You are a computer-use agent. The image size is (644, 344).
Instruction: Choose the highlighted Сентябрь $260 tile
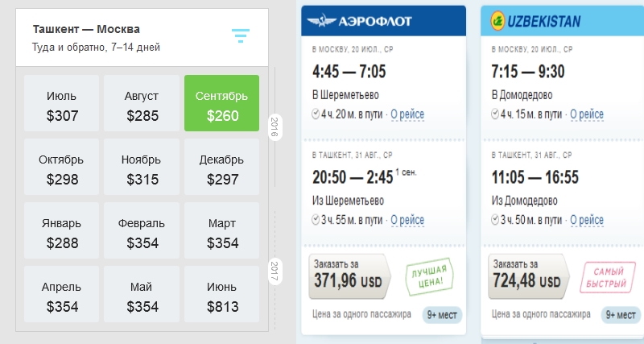[x=221, y=106]
